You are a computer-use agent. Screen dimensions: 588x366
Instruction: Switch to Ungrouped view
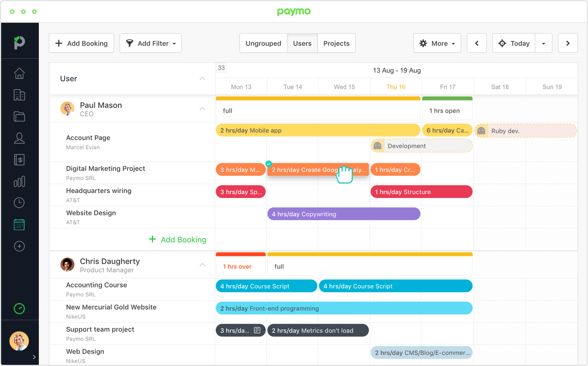click(x=263, y=43)
